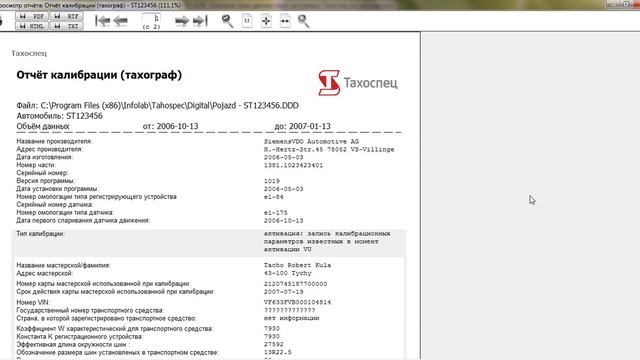Click value SiemensVDO Automotive AG

click(x=311, y=142)
